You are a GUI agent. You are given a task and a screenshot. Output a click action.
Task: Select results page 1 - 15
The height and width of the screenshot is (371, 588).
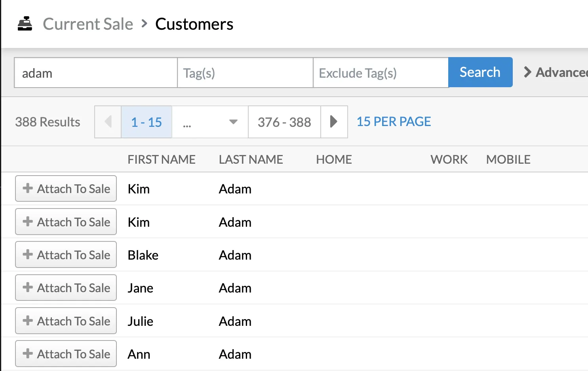(x=147, y=122)
